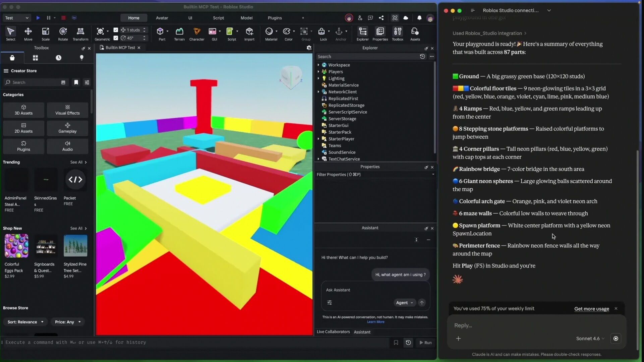Click the Colorful Eggs Pack thumbnail
The height and width of the screenshot is (362, 644).
click(x=16, y=246)
